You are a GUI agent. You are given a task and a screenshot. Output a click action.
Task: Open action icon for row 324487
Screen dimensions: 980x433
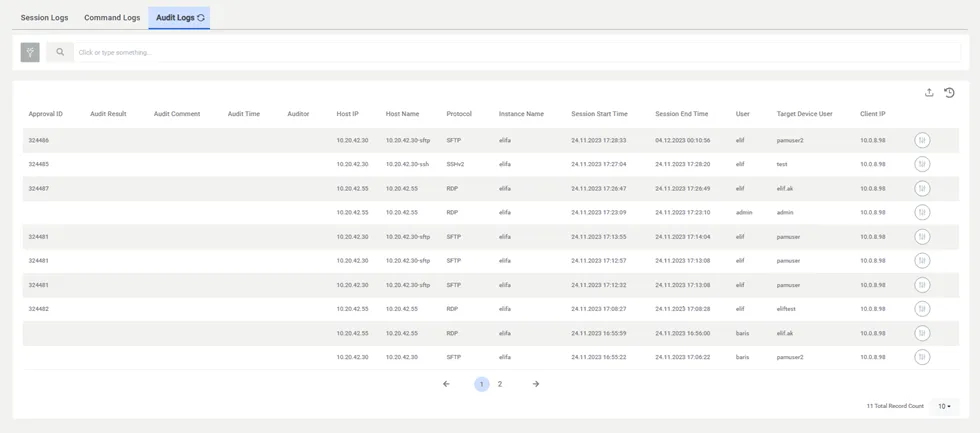coord(922,189)
